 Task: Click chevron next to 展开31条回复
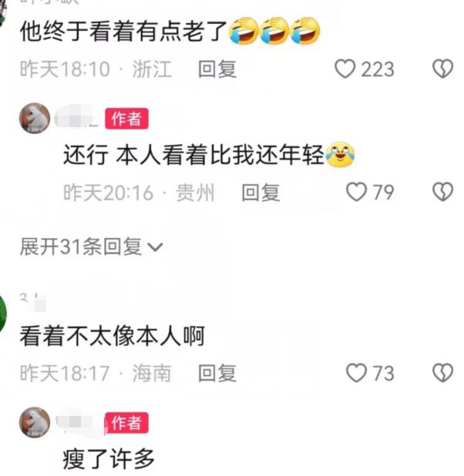click(x=156, y=247)
